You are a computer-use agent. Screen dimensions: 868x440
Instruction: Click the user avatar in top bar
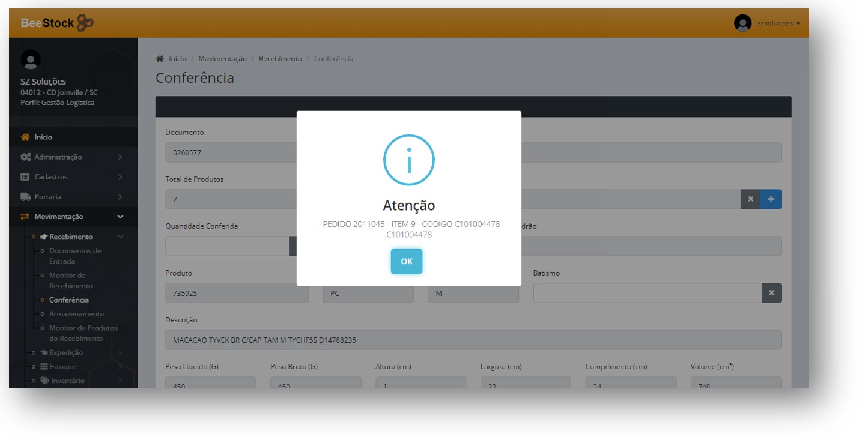click(x=742, y=23)
